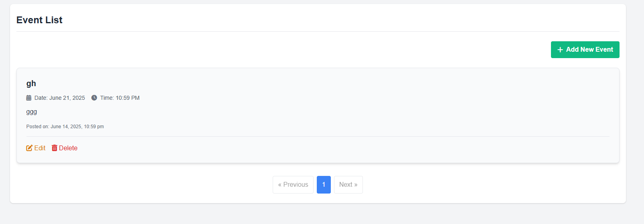Screen dimensions: 644x224
Task: Select page 1 in pagination
Action: click(x=324, y=185)
